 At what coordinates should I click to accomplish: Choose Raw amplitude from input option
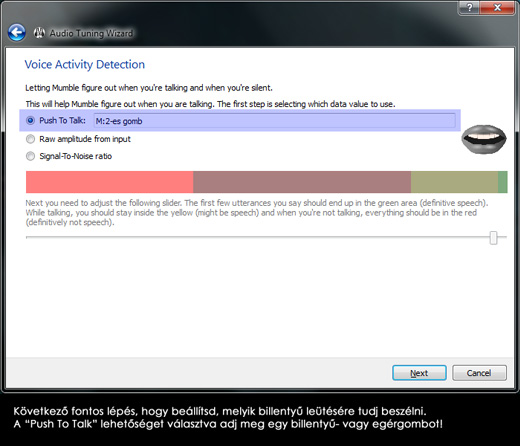click(x=30, y=139)
